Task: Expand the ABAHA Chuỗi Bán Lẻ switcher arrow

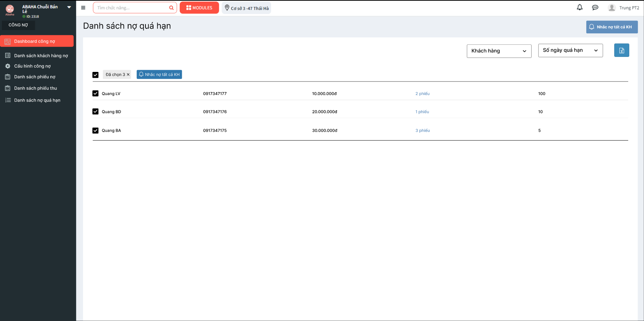Action: coord(69,7)
